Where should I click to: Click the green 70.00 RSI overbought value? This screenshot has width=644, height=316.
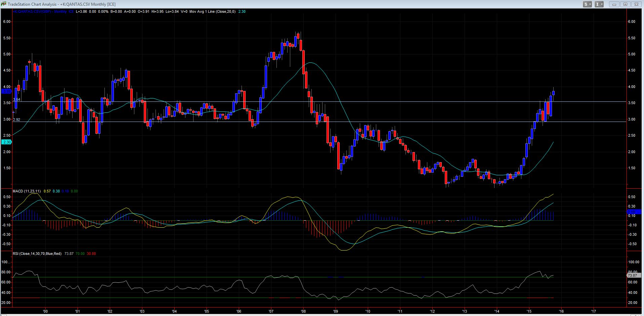tap(80, 254)
